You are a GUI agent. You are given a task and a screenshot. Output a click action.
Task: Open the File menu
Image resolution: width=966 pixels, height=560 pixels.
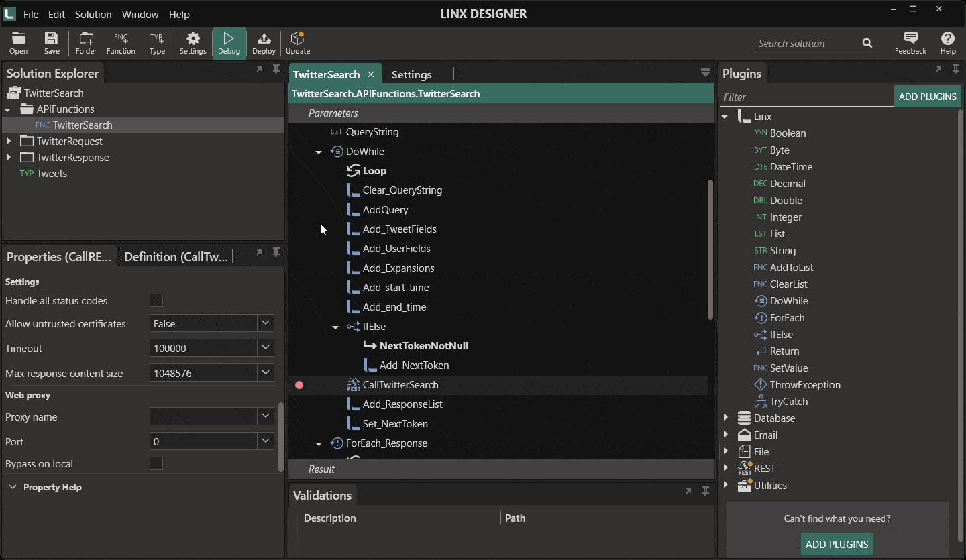pyautogui.click(x=31, y=14)
